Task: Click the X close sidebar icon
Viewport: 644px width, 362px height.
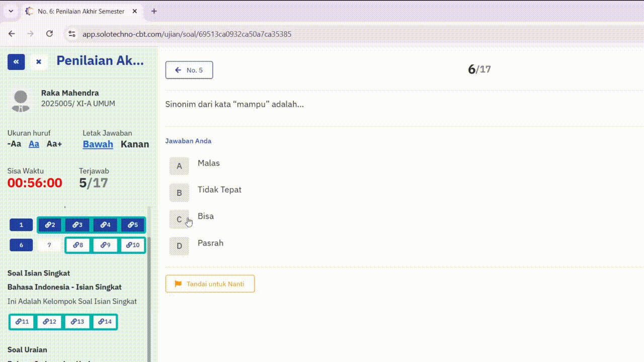Action: pos(38,62)
